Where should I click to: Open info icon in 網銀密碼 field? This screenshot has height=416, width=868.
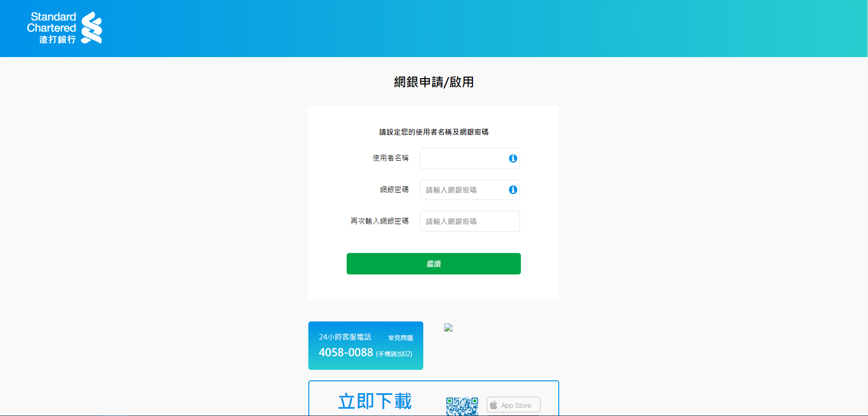point(513,190)
